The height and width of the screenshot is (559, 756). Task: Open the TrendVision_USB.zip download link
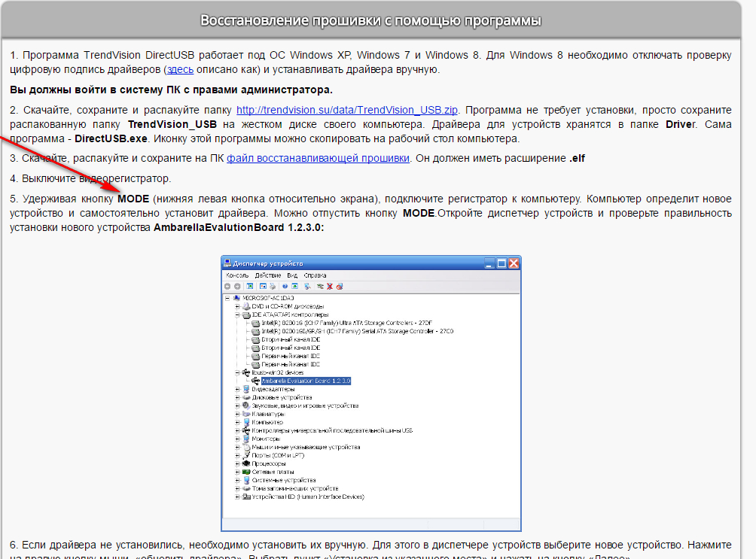pyautogui.click(x=352, y=111)
